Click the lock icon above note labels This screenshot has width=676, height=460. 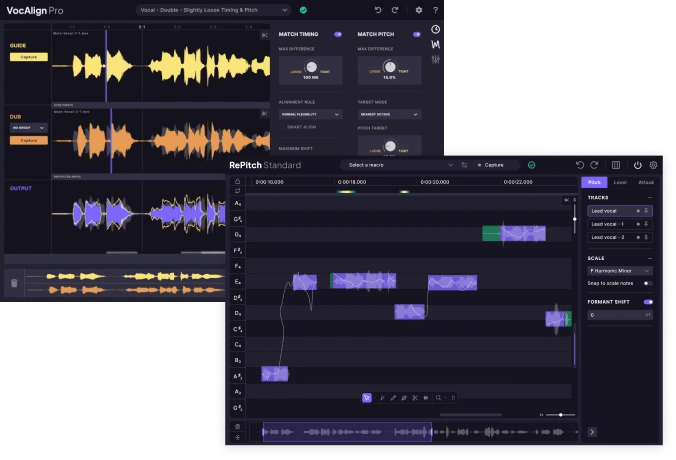(238, 181)
